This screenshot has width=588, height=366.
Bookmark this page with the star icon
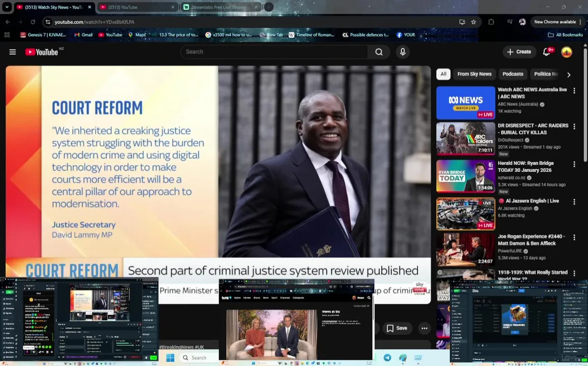(x=474, y=22)
